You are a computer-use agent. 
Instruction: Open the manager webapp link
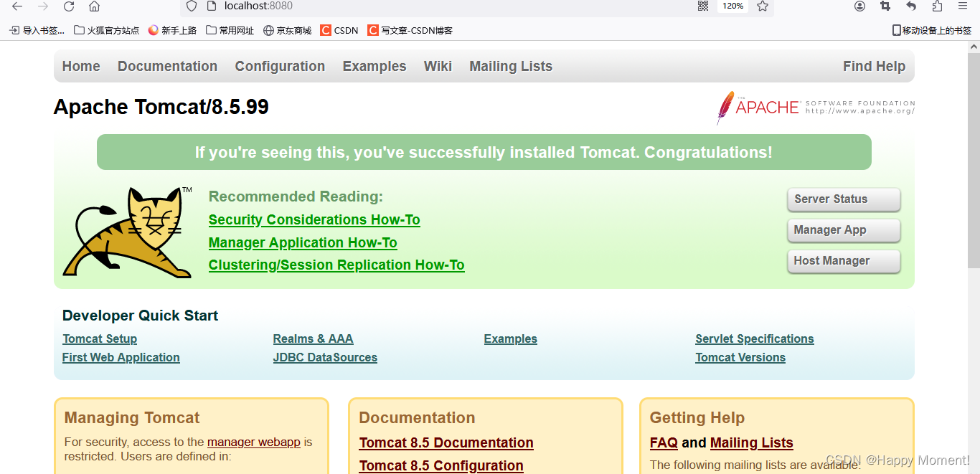[x=254, y=442]
